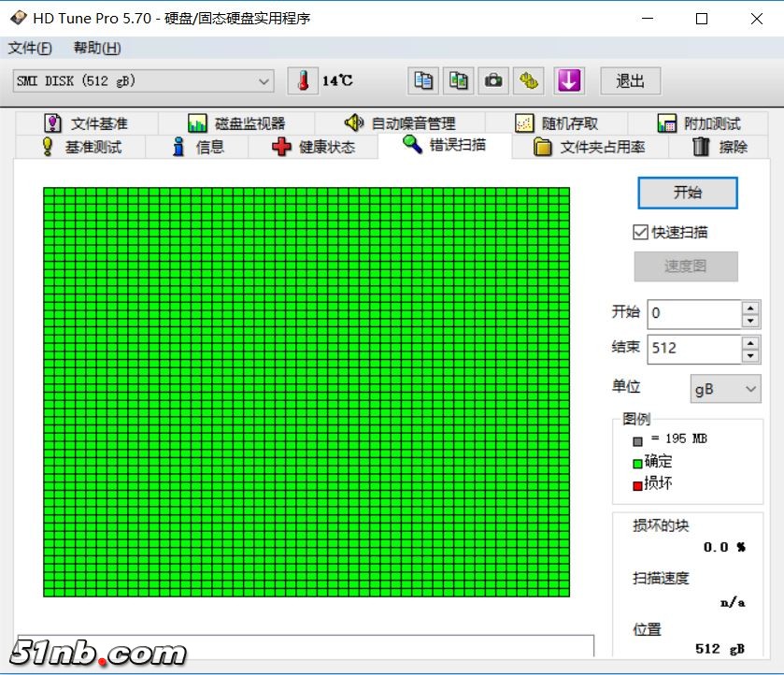Open the 帮助(H) menu
Image resolution: width=784 pixels, height=675 pixels.
97,49
